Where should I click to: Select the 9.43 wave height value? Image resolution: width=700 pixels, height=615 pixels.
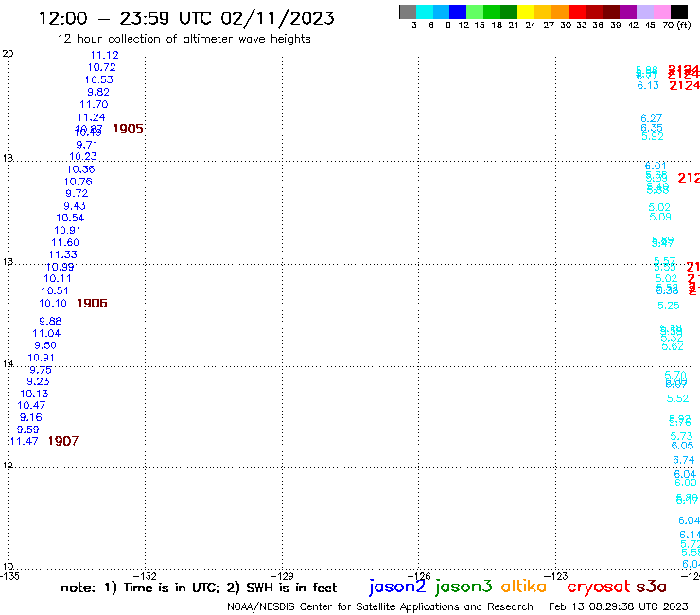[75, 206]
